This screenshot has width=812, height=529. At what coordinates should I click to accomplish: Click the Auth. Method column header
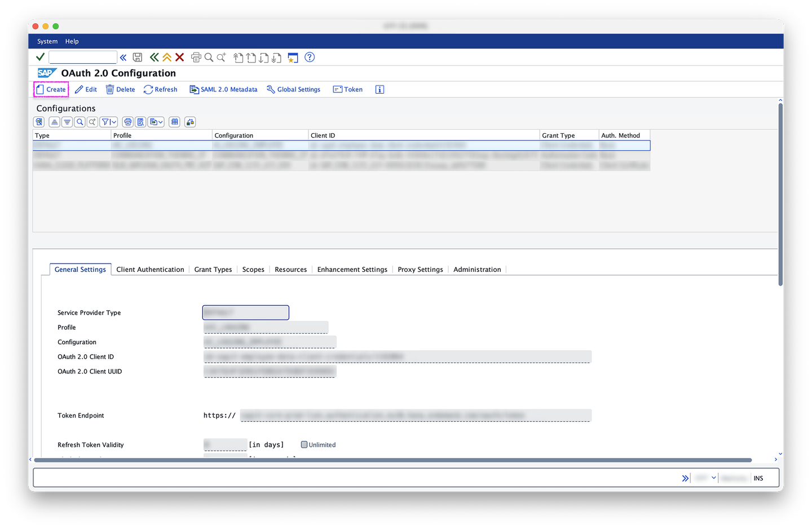625,135
